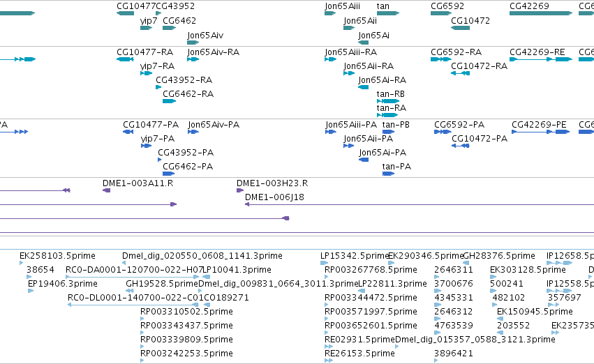Select the CG43952-RA transcript label
Image resolution: width=594 pixels, height=364 pixels.
pos(184,80)
